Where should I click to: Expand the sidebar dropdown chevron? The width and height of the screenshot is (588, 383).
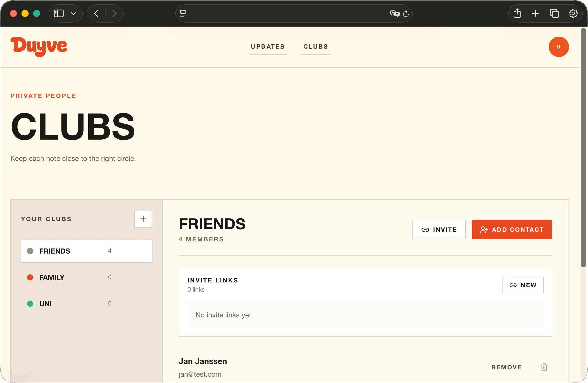(x=73, y=14)
